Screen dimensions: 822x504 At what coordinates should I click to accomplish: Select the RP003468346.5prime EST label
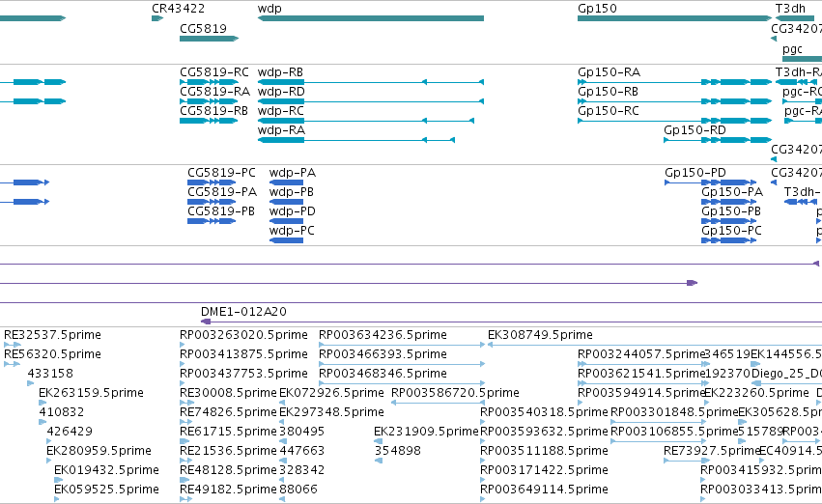coord(383,374)
